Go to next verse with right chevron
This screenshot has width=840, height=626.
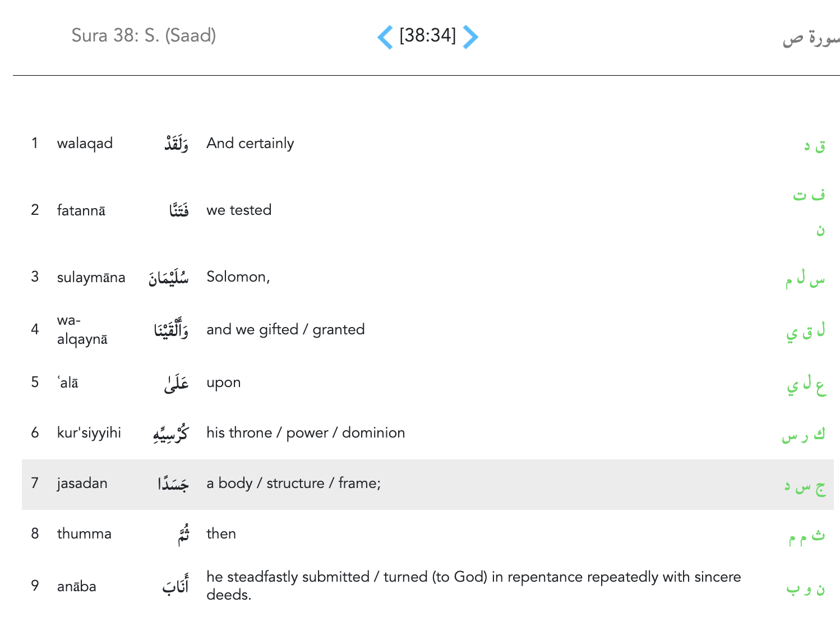(470, 37)
